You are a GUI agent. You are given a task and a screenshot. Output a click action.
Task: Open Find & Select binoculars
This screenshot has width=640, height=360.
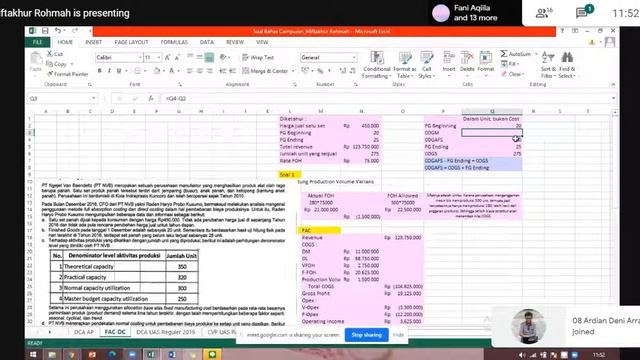click(567, 64)
